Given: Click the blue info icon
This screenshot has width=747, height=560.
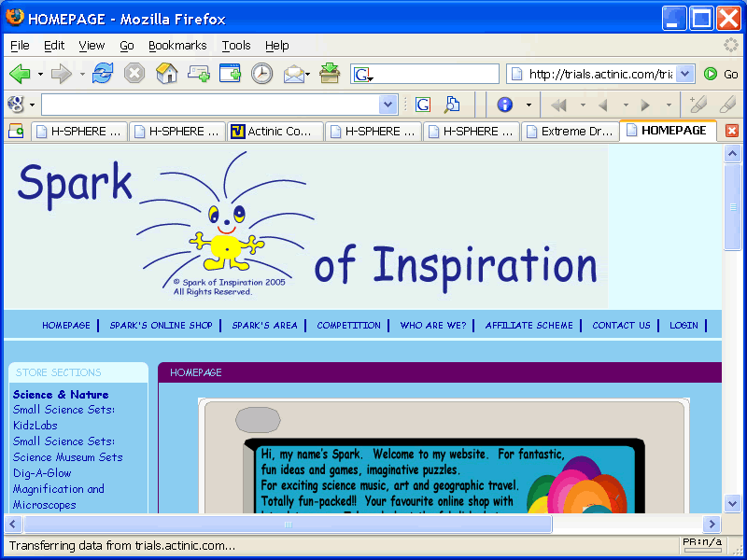Looking at the screenshot, I should point(504,105).
